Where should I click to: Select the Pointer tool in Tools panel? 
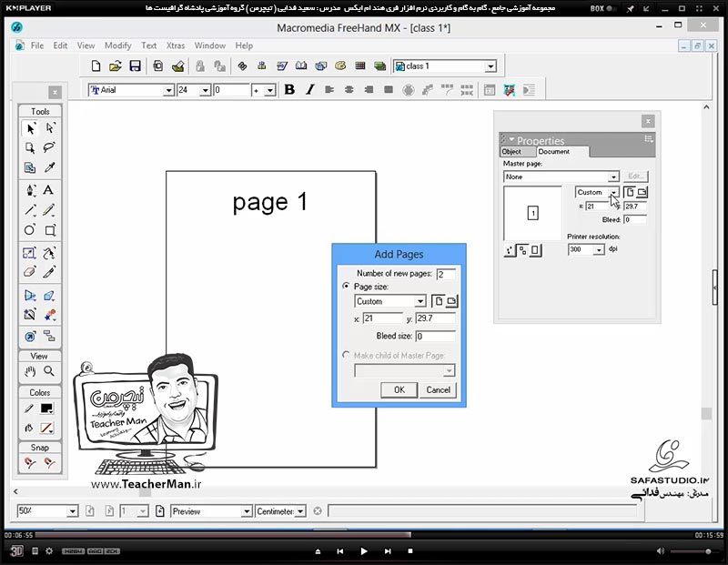(30, 128)
